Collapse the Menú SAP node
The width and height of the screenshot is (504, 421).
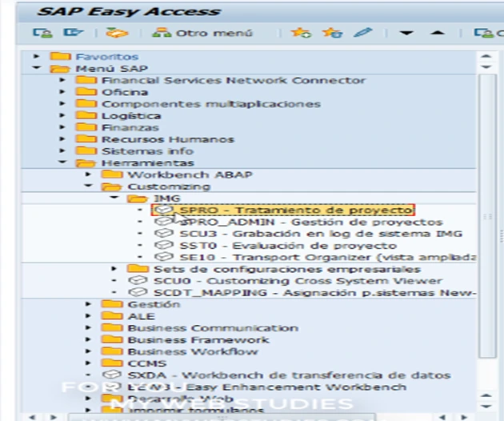[36, 68]
